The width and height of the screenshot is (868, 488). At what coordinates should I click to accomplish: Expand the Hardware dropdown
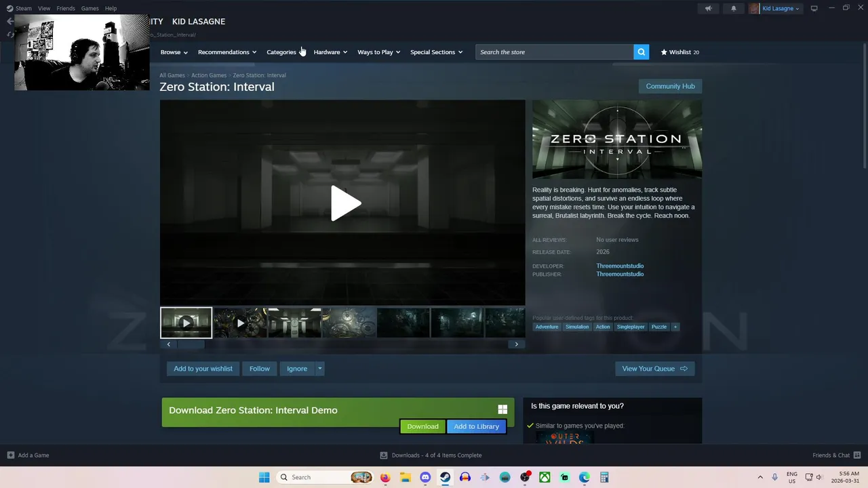coord(330,52)
